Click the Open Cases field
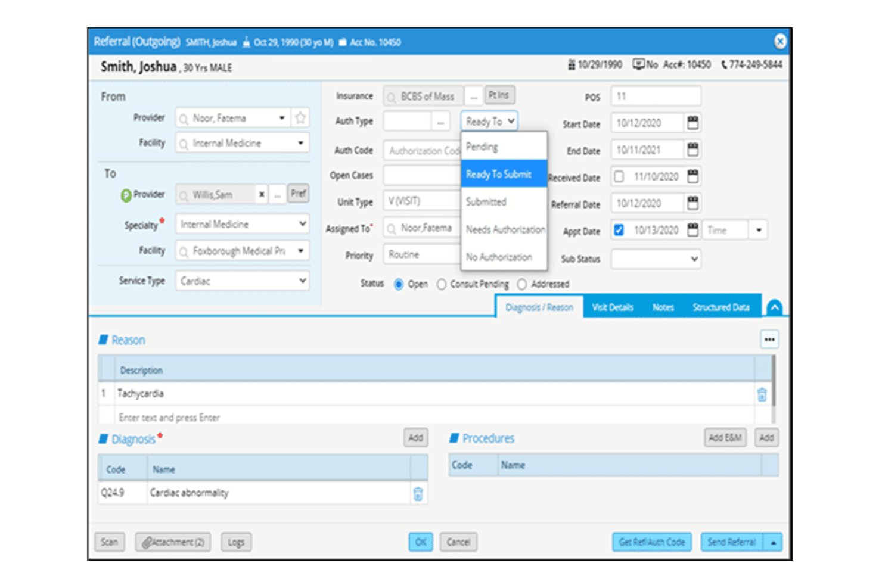This screenshot has height=588, width=882. 423,176
